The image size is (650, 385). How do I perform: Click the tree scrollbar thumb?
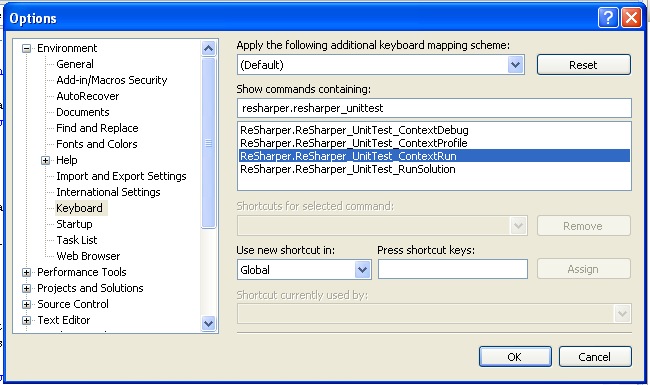click(209, 143)
